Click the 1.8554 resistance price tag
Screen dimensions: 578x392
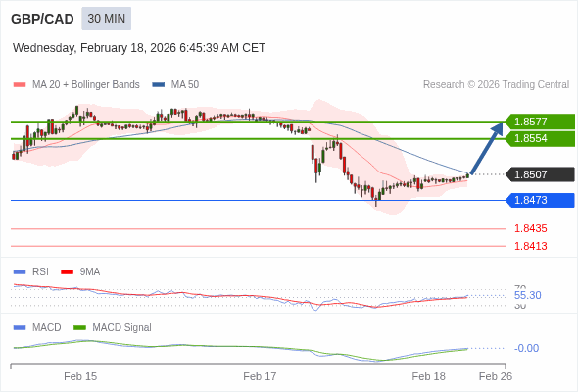tap(541, 138)
